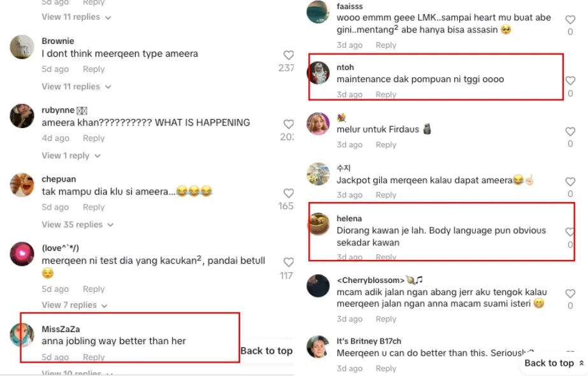Reply to It's Britney B17ch comment
The image size is (588, 376).
386,368
